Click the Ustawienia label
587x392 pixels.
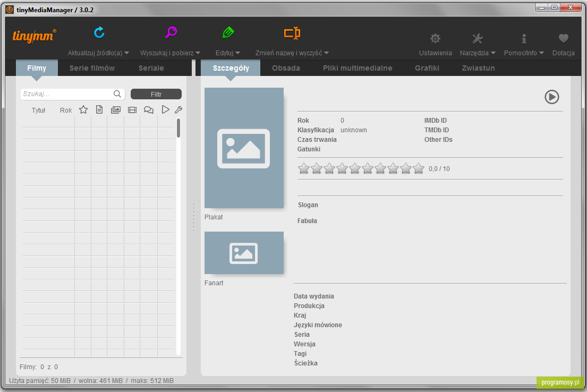(x=436, y=53)
